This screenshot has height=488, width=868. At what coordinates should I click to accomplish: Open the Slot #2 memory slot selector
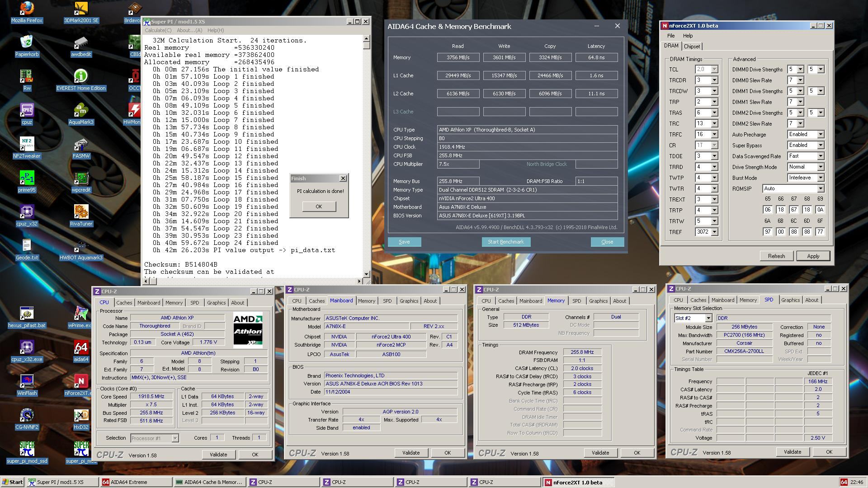click(708, 318)
